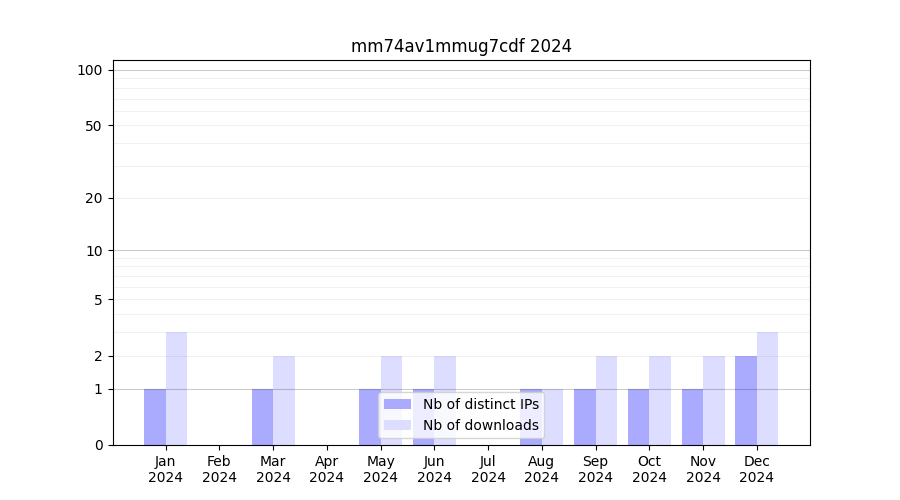Click the '100' y-axis tick label
Viewport: 900px width, 500px height.
90,70
